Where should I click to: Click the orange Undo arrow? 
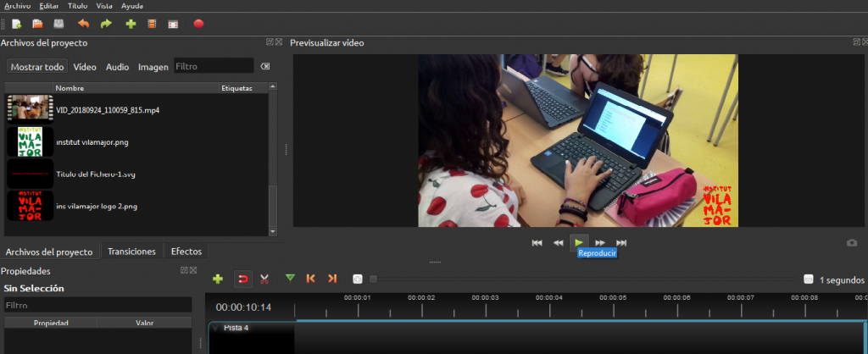pos(83,24)
